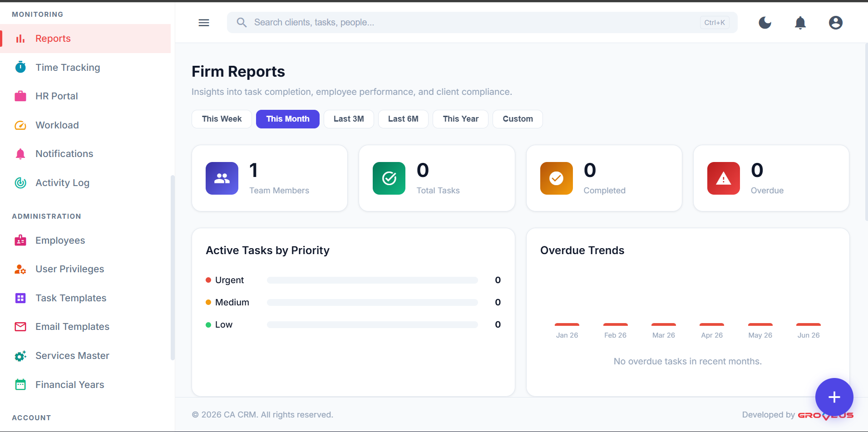The height and width of the screenshot is (432, 868).
Task: Click the Overdue stat card
Action: (771, 178)
